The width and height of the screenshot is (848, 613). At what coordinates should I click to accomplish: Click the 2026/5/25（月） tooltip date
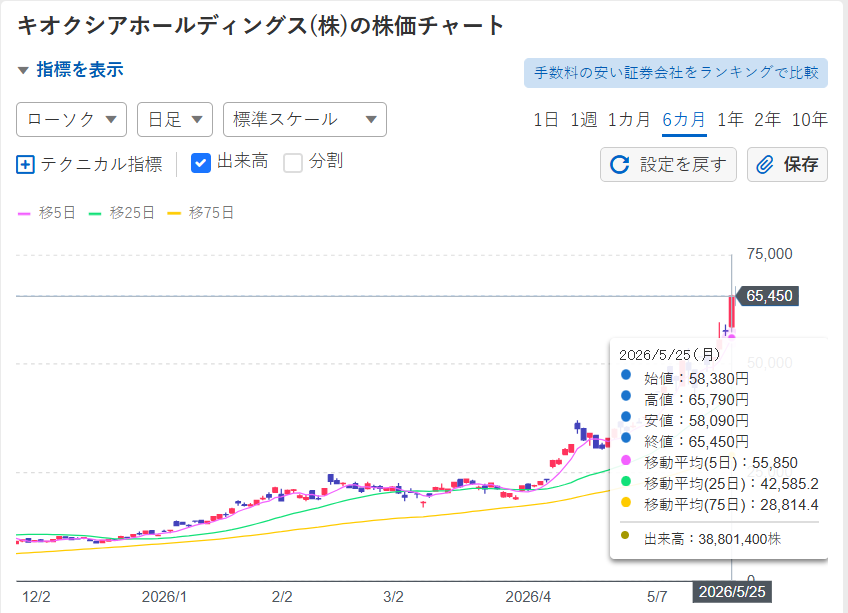(x=670, y=355)
